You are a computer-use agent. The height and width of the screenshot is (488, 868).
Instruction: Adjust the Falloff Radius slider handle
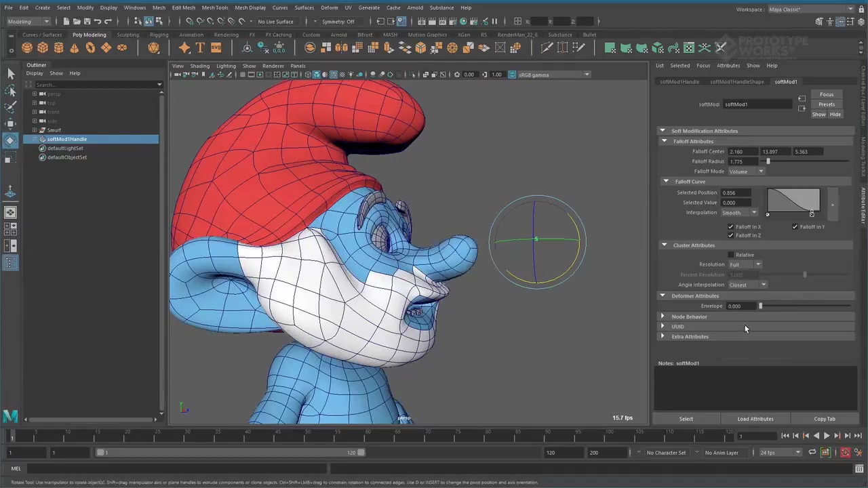pyautogui.click(x=768, y=161)
